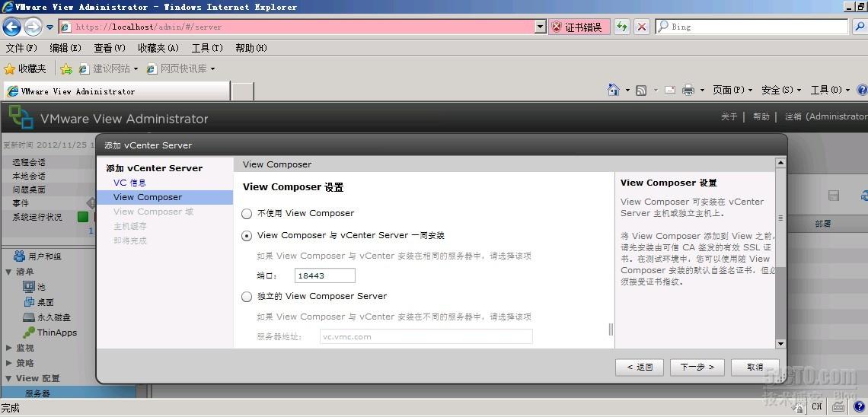The image size is (868, 417).
Task: Click the 注销 logout link
Action: (x=826, y=116)
